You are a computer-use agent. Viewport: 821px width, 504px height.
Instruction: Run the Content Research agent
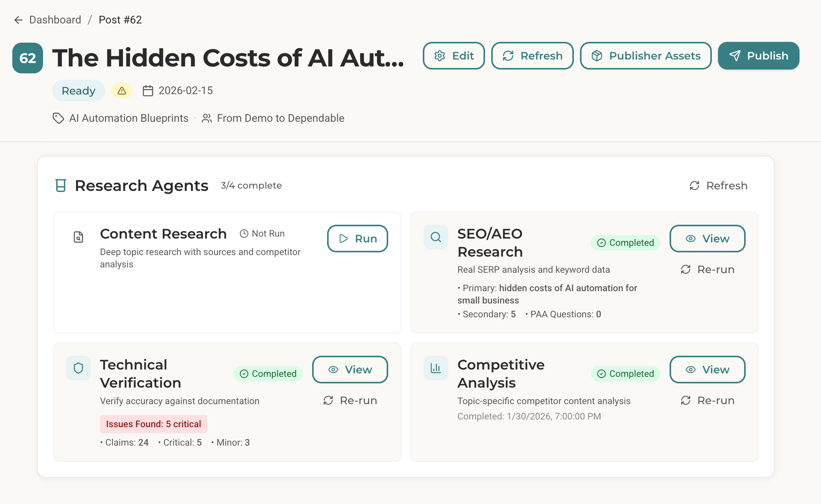(x=357, y=239)
